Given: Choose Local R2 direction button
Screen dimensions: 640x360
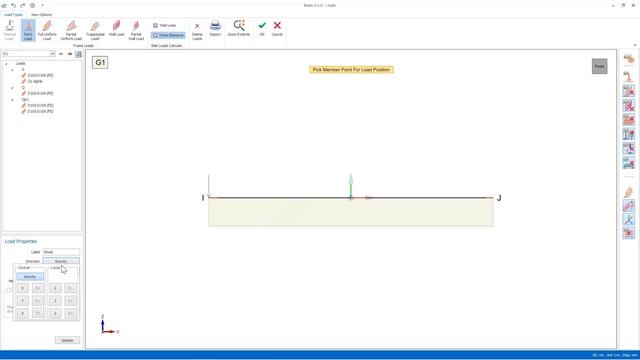Looking at the screenshot, I should [70, 301].
